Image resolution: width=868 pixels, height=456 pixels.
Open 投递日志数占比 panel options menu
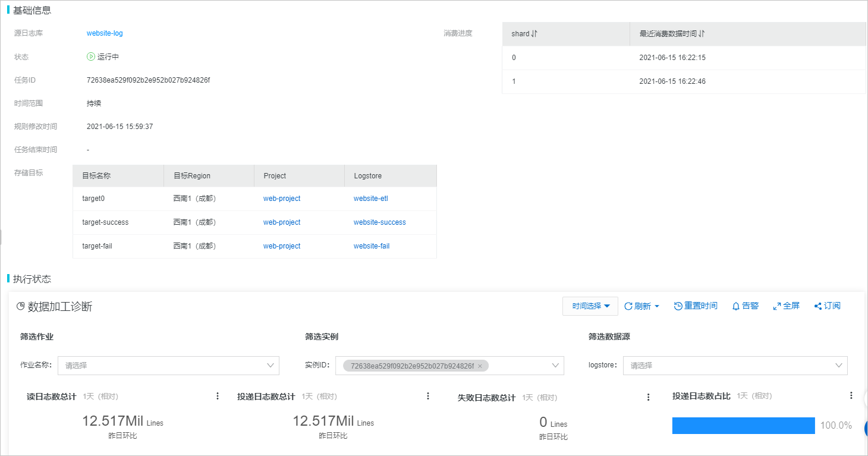(x=851, y=395)
